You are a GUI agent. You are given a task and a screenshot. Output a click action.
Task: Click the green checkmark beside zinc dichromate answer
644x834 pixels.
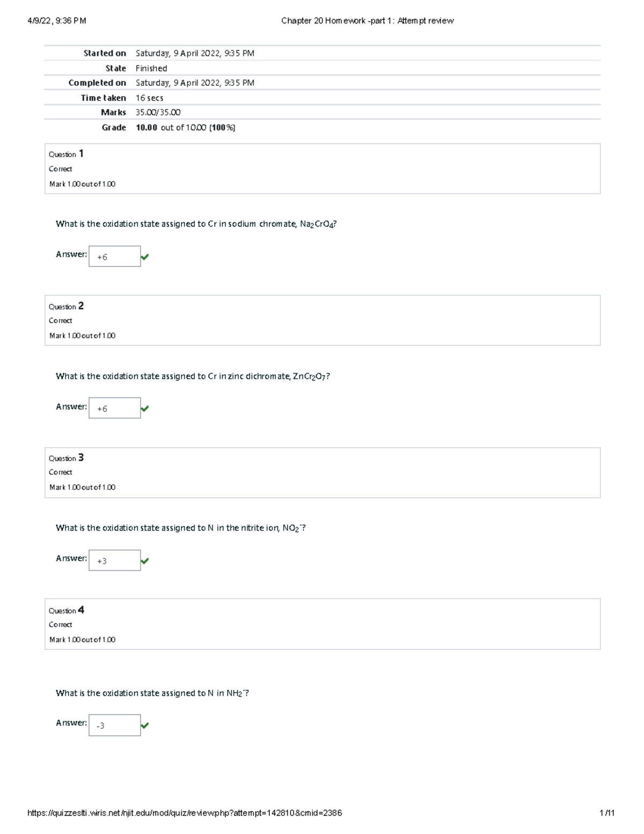coord(144,409)
